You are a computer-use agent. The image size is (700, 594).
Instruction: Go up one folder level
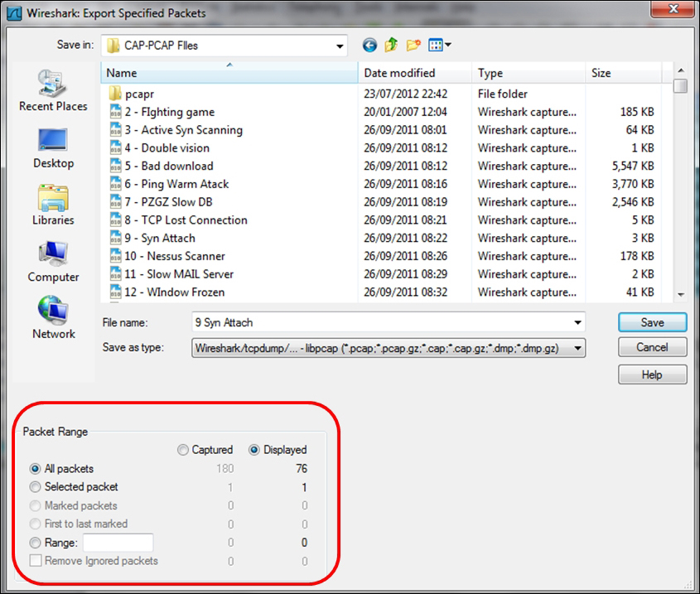392,45
